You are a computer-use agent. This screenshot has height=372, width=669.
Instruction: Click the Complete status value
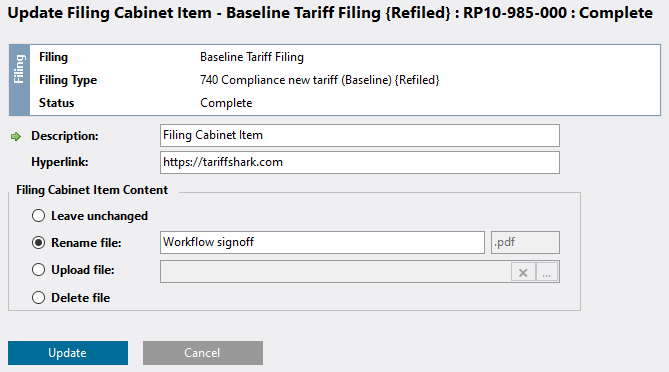tap(226, 103)
